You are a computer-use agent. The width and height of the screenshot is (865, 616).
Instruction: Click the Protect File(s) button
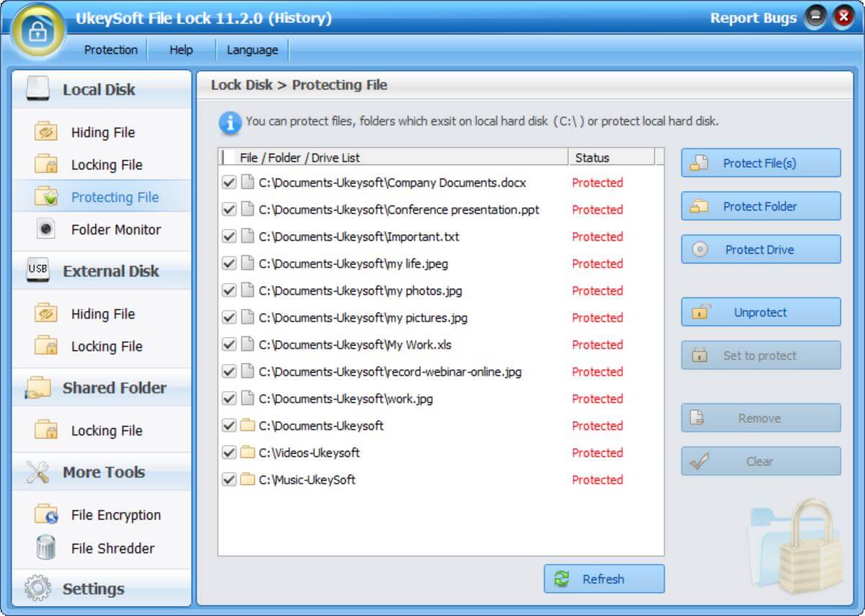pyautogui.click(x=760, y=163)
